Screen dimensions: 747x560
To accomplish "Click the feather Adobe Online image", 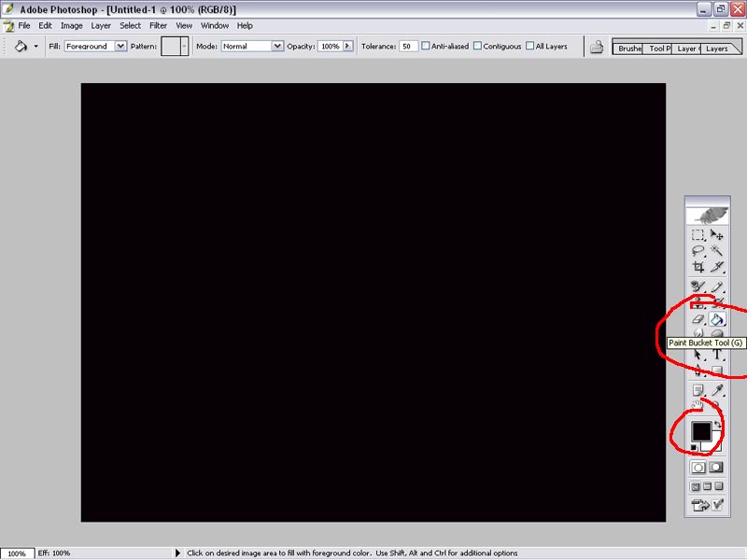I will (x=708, y=216).
